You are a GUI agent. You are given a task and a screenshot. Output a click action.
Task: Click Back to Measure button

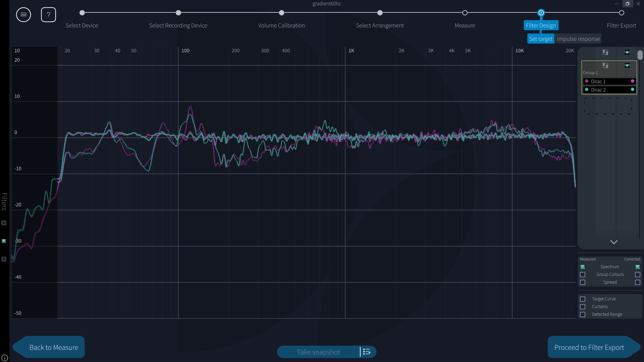pos(53,347)
